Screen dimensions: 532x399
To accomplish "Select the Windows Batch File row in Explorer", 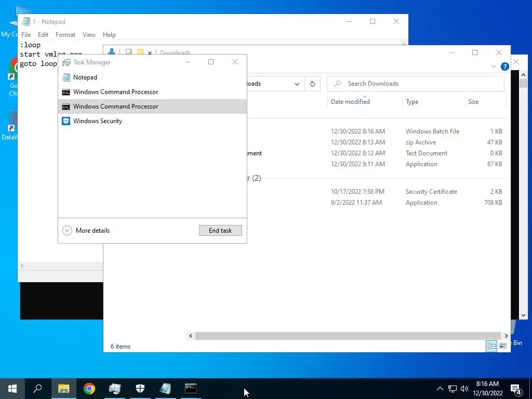I will click(x=377, y=131).
